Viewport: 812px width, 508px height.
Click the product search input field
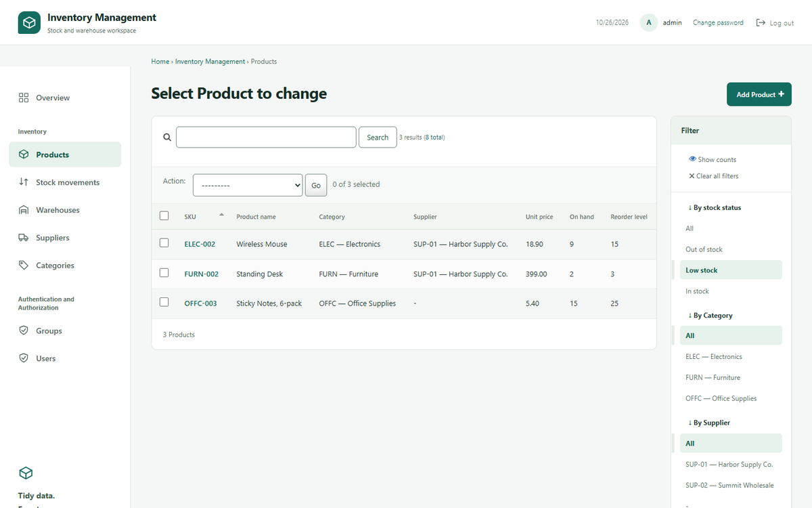[x=266, y=137]
